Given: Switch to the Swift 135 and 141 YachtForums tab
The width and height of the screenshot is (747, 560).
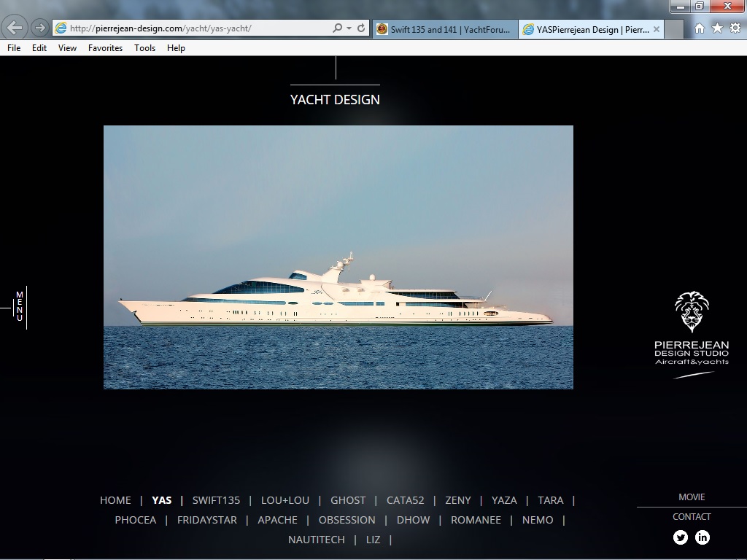Looking at the screenshot, I should [445, 29].
